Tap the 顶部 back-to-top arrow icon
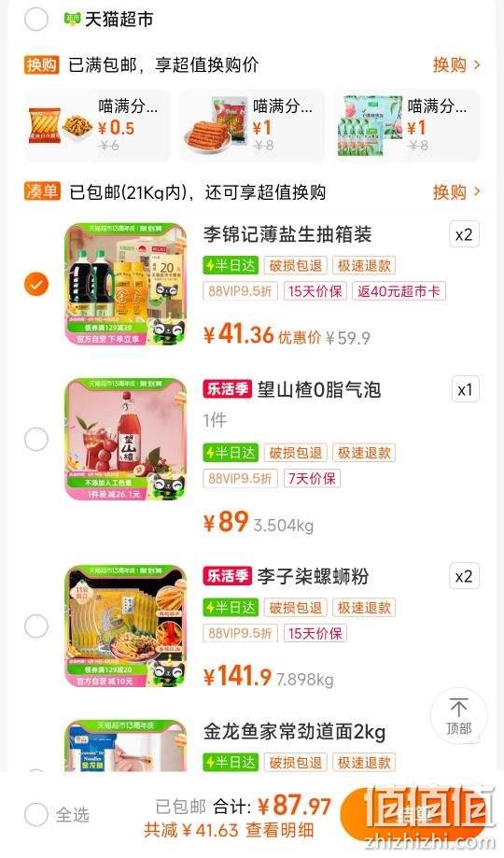 pyautogui.click(x=458, y=708)
